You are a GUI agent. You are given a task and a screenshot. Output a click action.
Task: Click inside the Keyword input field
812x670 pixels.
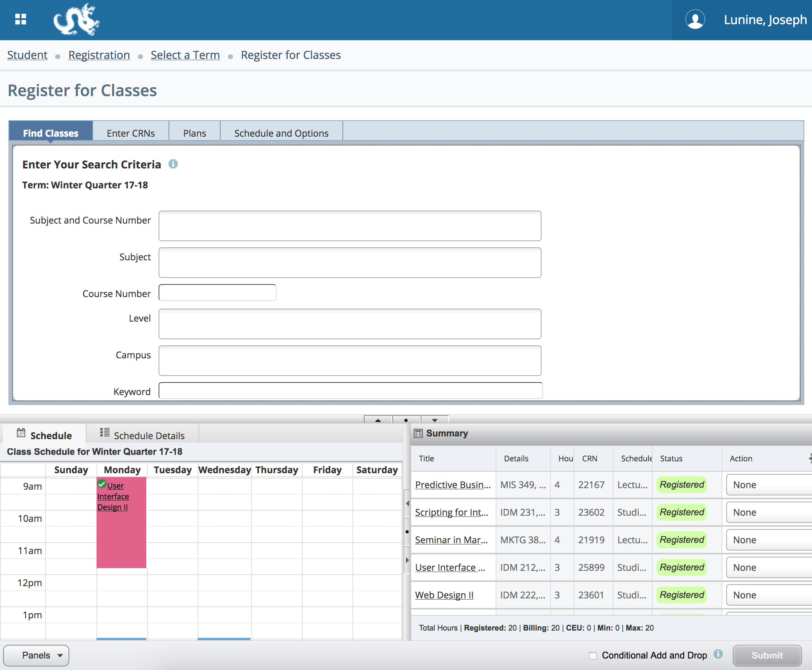pos(350,391)
